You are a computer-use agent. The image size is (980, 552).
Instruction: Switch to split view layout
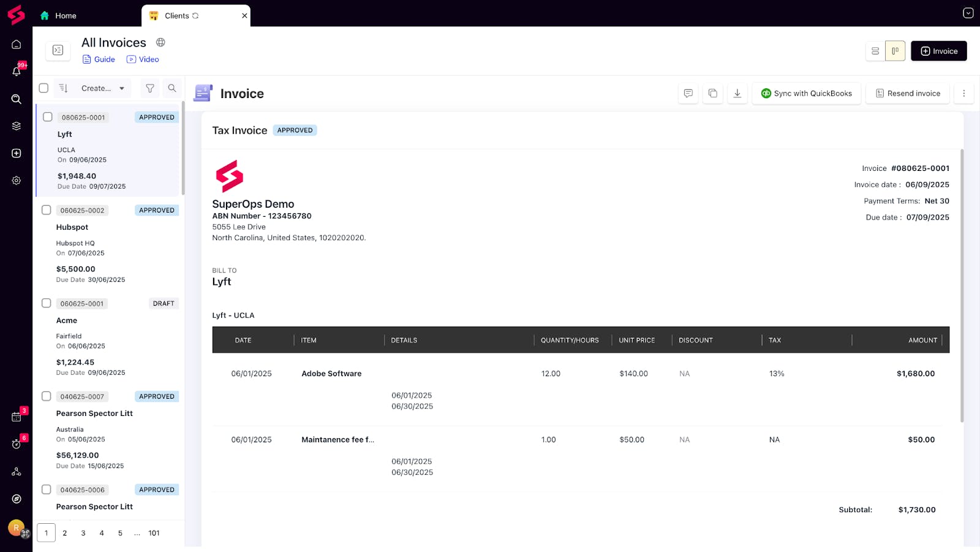click(895, 51)
